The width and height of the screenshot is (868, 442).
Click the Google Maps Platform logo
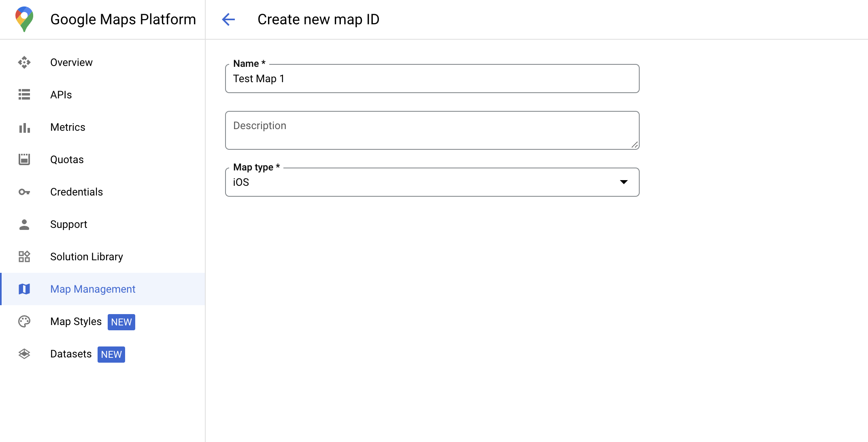tap(23, 19)
